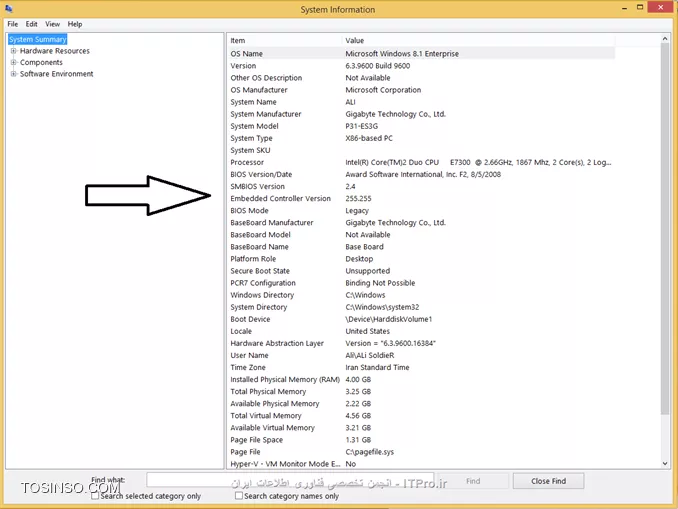Select the Locale row
Image resolution: width=678 pixels, height=509 pixels.
[421, 331]
